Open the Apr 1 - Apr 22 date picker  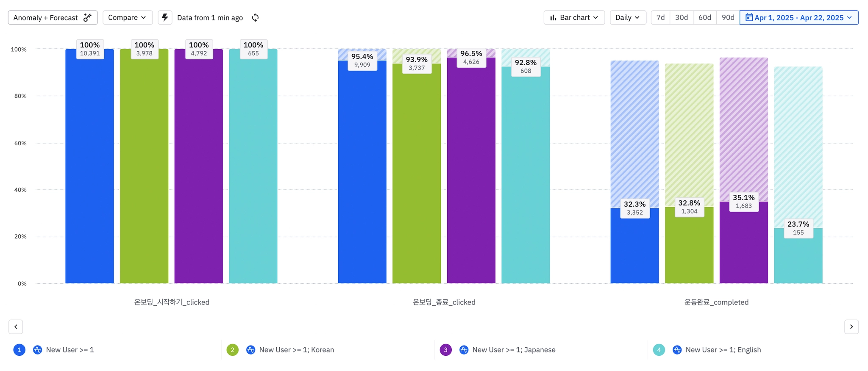tap(799, 17)
